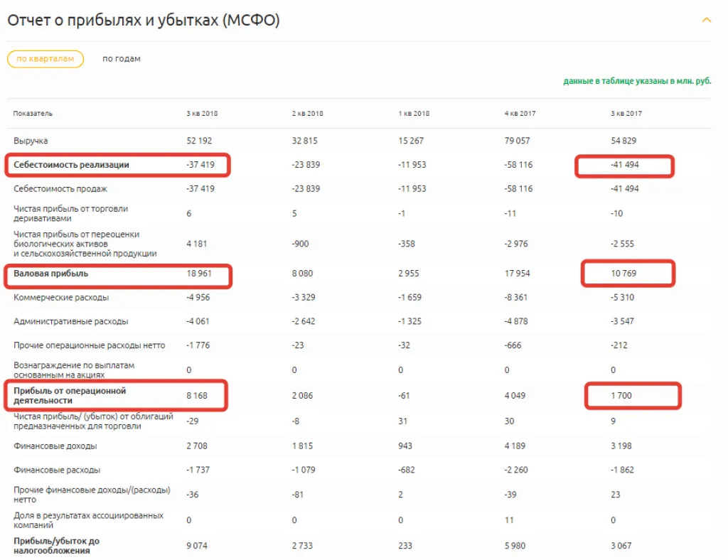Select the 'Финансовые доходы' row label
The image size is (728, 560).
pyautogui.click(x=55, y=446)
